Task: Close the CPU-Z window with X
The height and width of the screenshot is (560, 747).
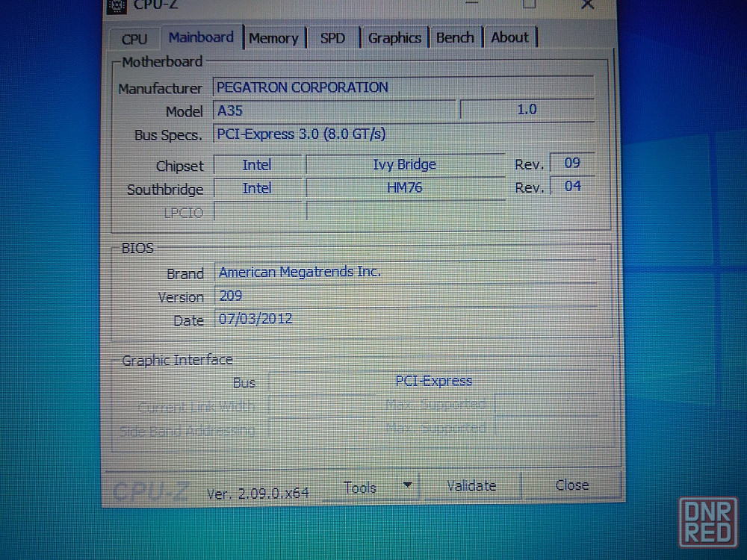Action: (x=587, y=4)
